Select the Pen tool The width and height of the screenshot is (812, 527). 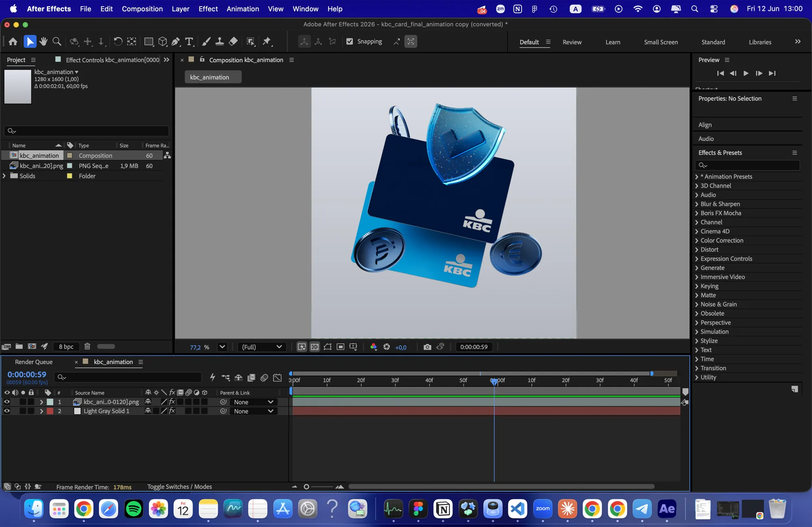click(x=176, y=41)
